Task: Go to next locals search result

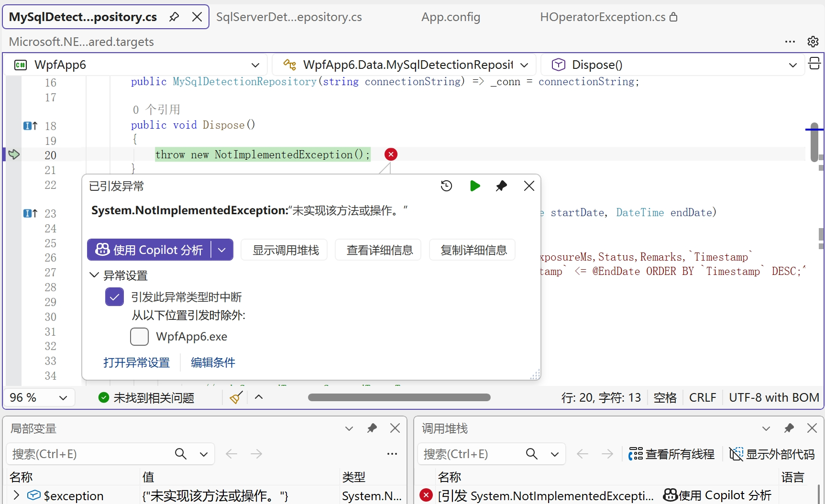Action: pyautogui.click(x=256, y=454)
